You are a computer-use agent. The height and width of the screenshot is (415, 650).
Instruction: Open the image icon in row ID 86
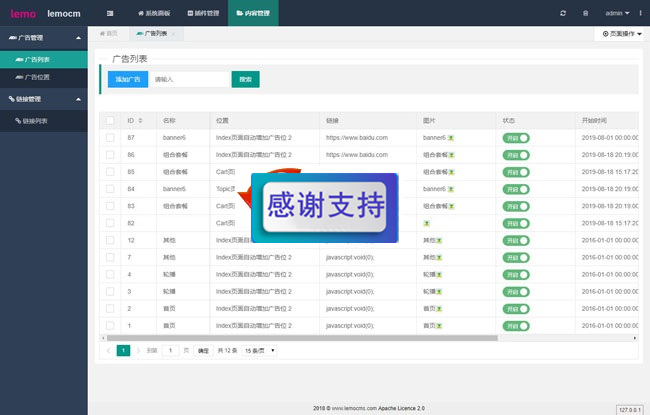tap(451, 155)
